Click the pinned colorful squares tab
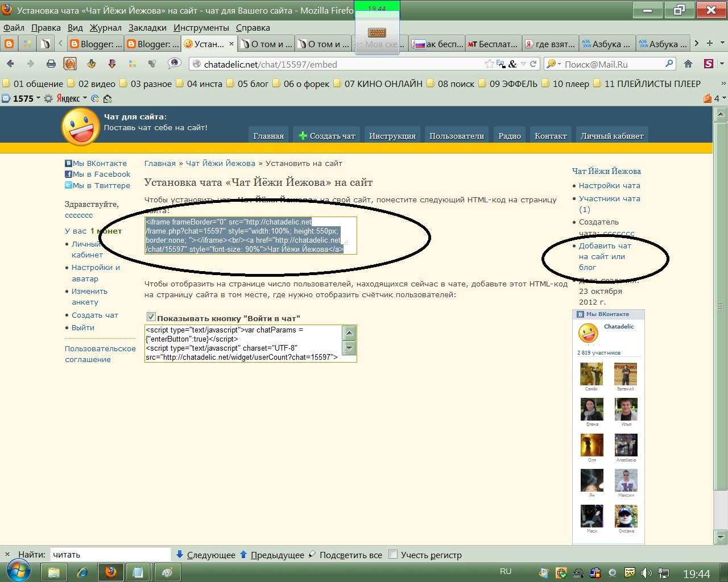 (x=27, y=44)
